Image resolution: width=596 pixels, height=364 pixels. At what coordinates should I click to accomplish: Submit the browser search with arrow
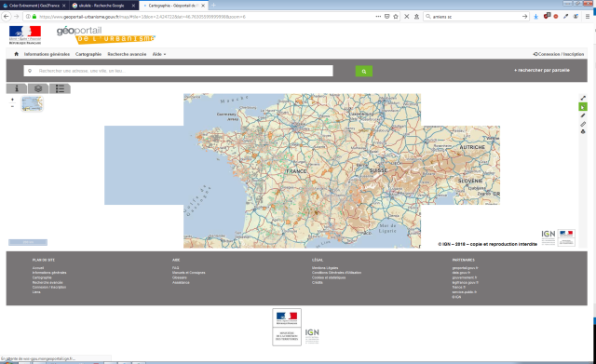point(524,17)
